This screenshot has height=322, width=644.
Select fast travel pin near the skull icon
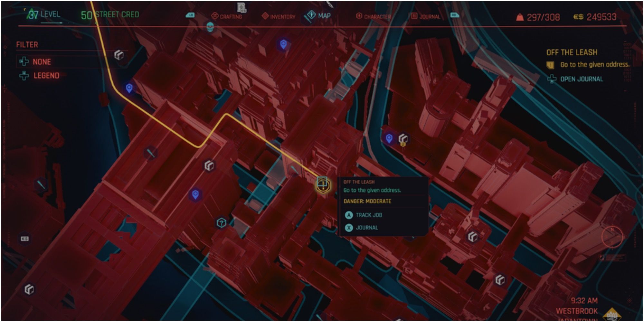pos(283,44)
